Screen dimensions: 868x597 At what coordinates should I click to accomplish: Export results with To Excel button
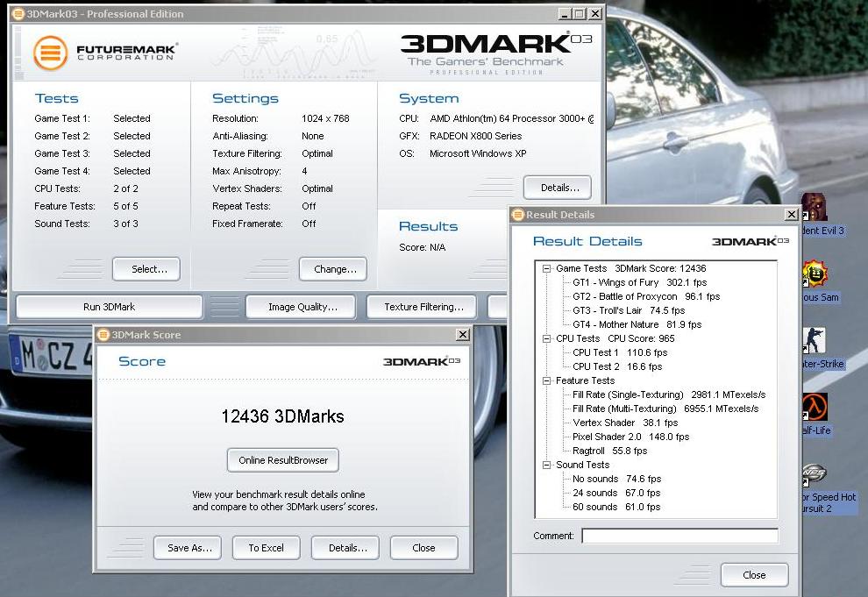click(x=267, y=548)
